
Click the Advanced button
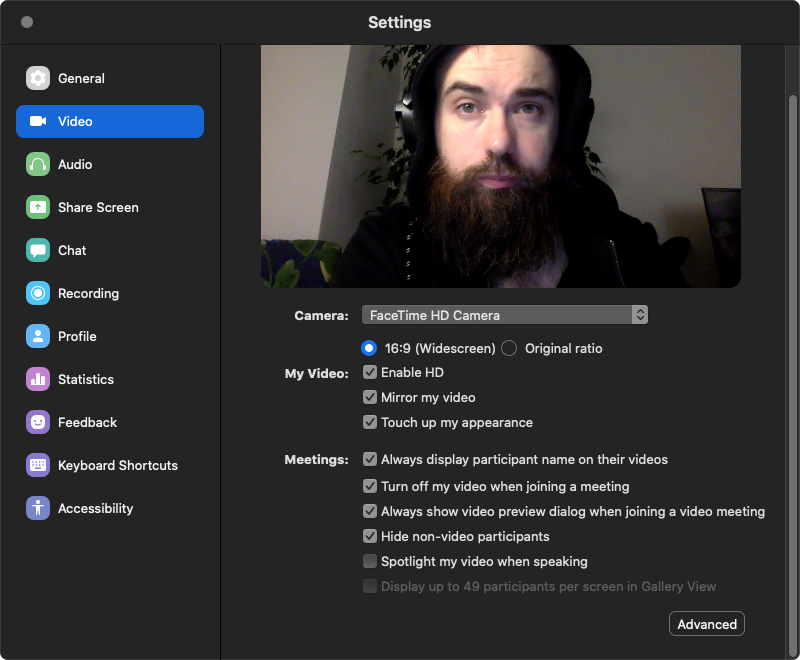(x=707, y=624)
